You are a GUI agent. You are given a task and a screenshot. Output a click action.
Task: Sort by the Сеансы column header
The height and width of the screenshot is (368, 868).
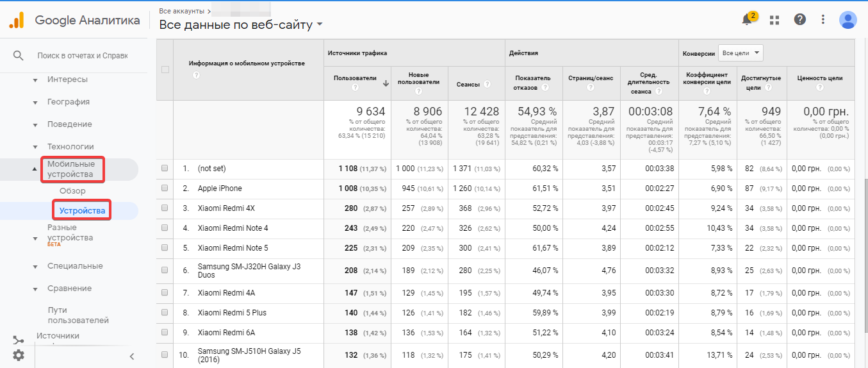468,84
